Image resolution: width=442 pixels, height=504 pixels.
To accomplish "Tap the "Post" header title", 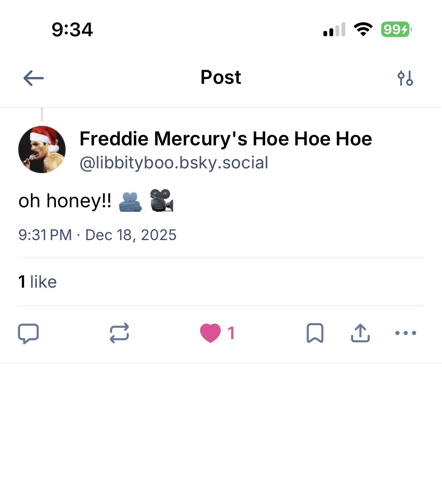I will click(x=221, y=77).
